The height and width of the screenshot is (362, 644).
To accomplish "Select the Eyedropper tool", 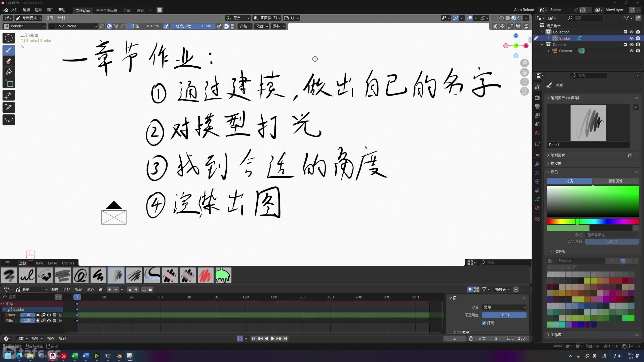I will click(9, 107).
